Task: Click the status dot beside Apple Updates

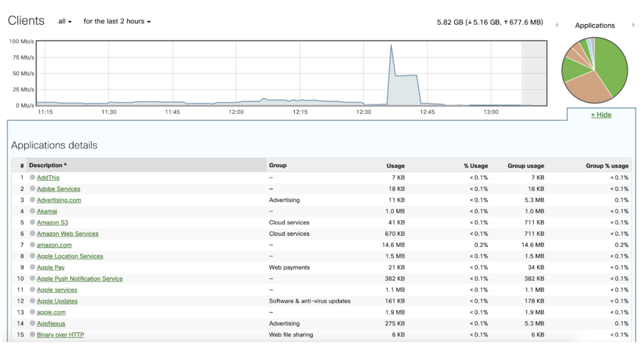Action: [x=32, y=301]
